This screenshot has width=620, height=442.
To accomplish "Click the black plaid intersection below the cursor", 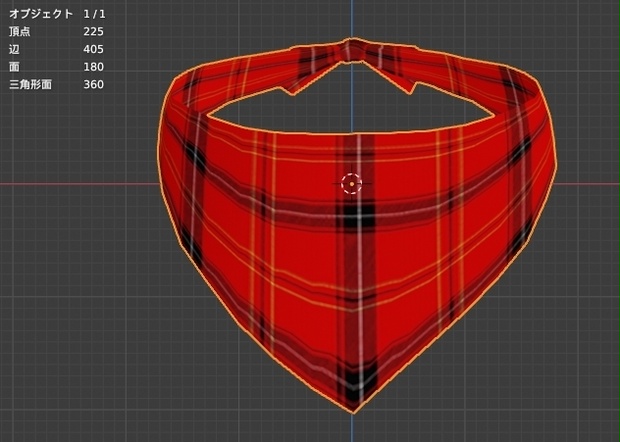I will [x=359, y=215].
